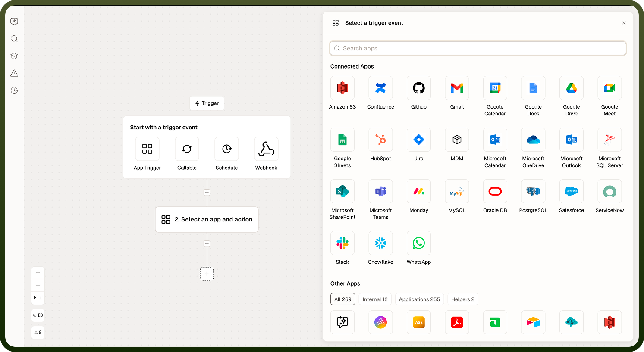Open the warnings count 0 indicator

tap(38, 333)
